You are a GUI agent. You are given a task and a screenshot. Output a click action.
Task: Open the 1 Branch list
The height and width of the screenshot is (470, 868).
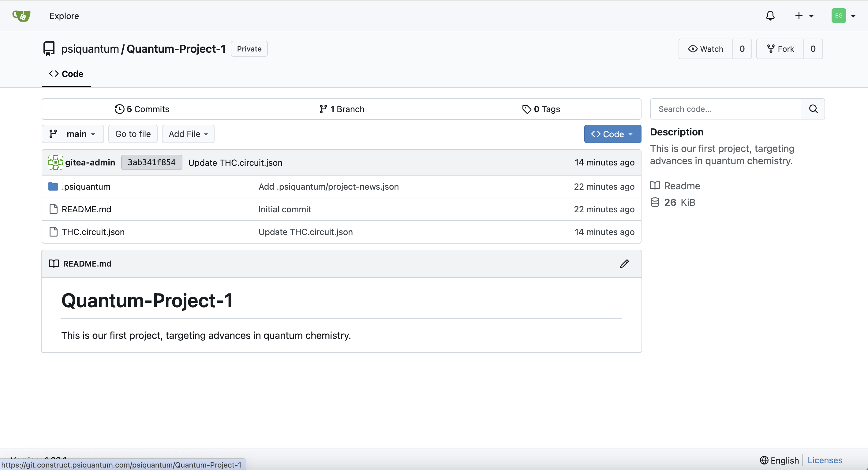point(342,109)
